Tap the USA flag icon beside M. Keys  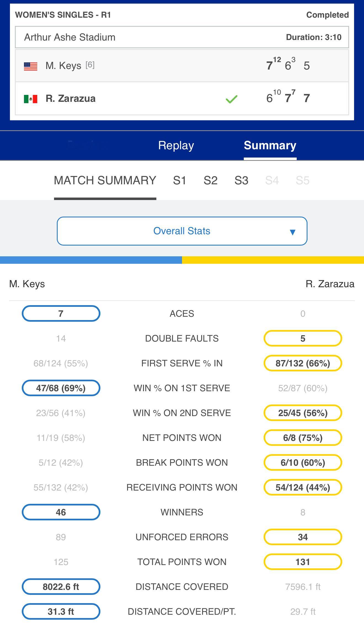click(x=31, y=66)
